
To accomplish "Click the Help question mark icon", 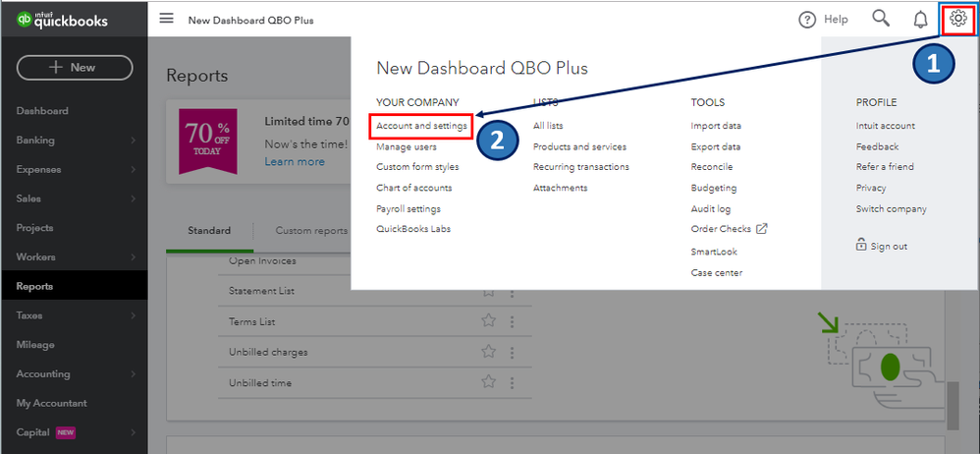I will (x=807, y=20).
